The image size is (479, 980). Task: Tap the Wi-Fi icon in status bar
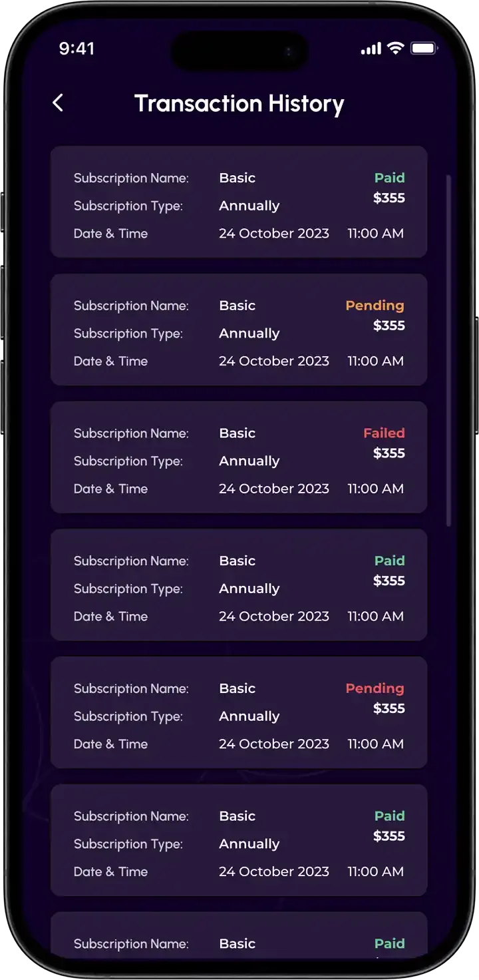[396, 48]
